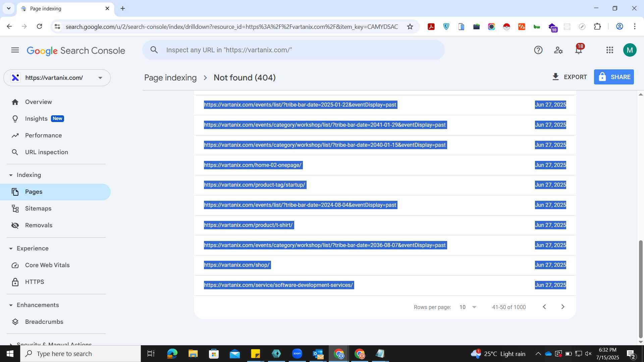Image resolution: width=644 pixels, height=362 pixels.
Task: Open users and settings icon
Action: point(558,50)
